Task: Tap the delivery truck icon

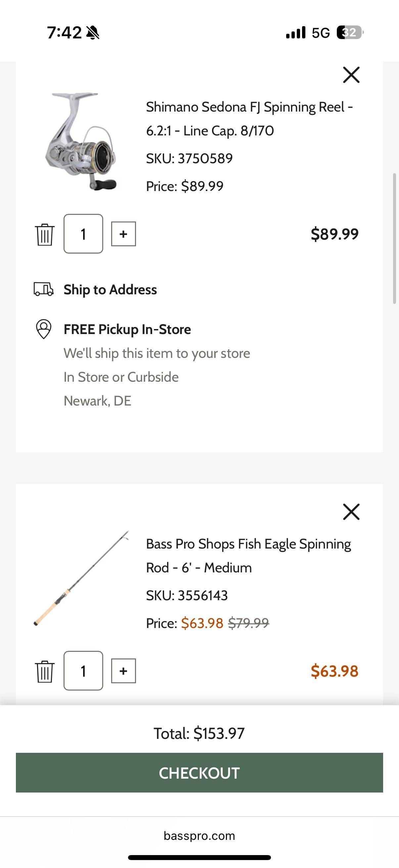Action: 43,289
